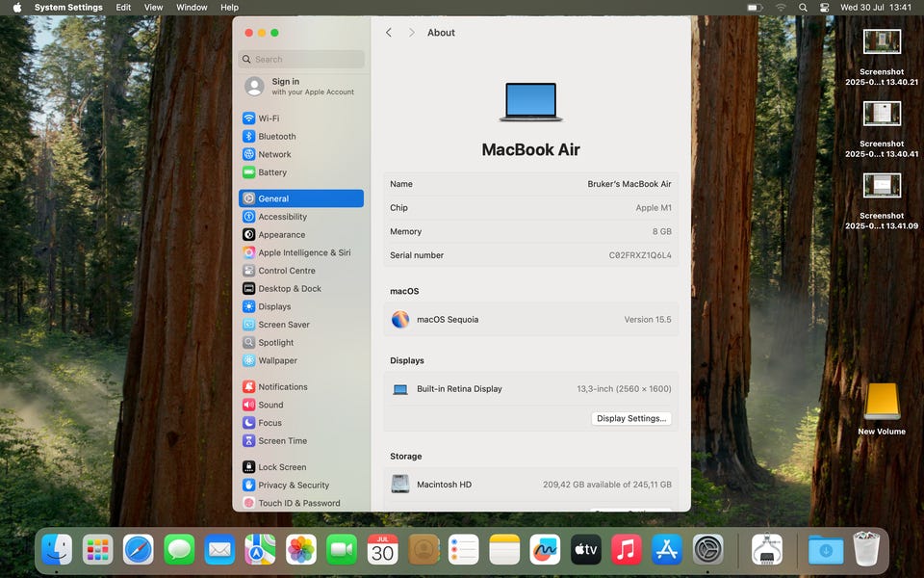Click the Wi-Fi status menu bar icon
924x578 pixels.
coord(780,8)
